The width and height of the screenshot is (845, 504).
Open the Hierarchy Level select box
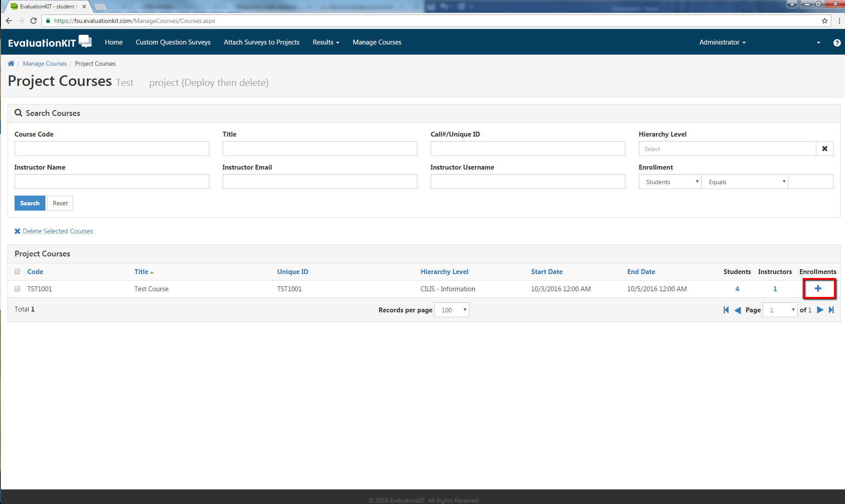pyautogui.click(x=727, y=149)
